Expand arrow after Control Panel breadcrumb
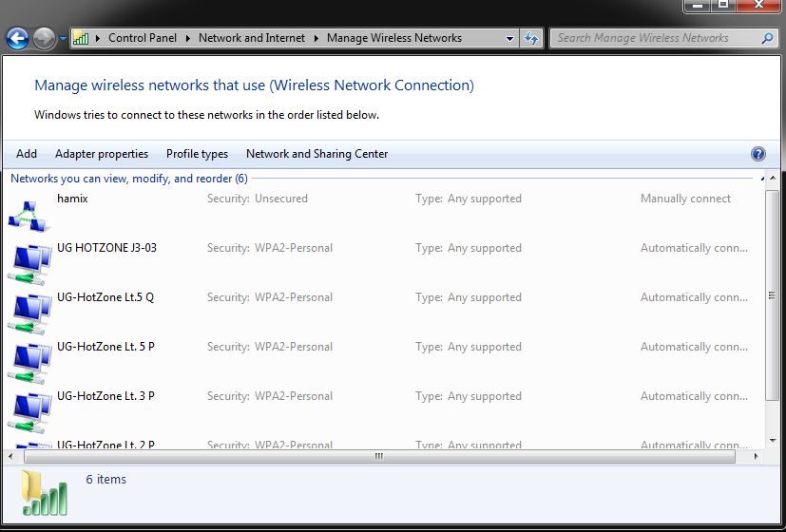The width and height of the screenshot is (786, 532). click(x=188, y=38)
